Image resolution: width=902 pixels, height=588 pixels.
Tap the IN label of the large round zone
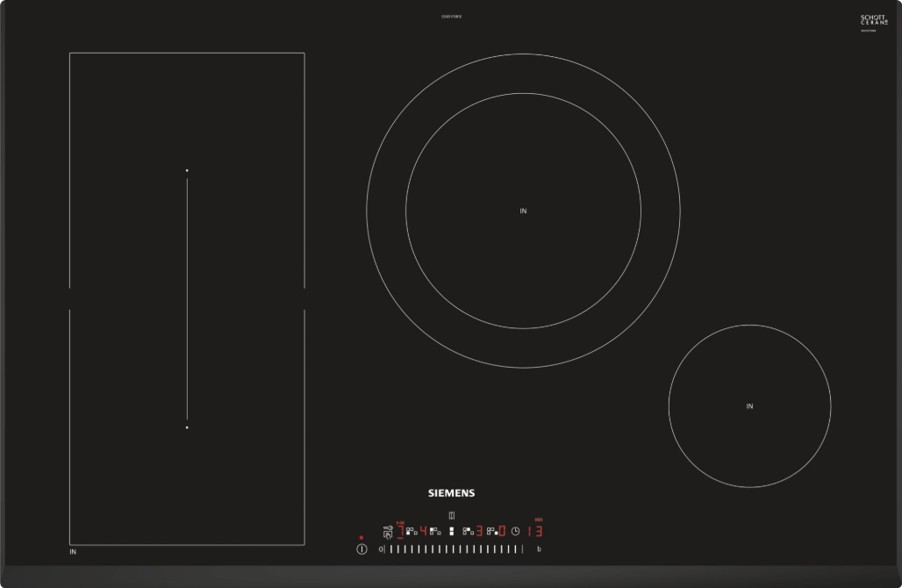tap(523, 212)
